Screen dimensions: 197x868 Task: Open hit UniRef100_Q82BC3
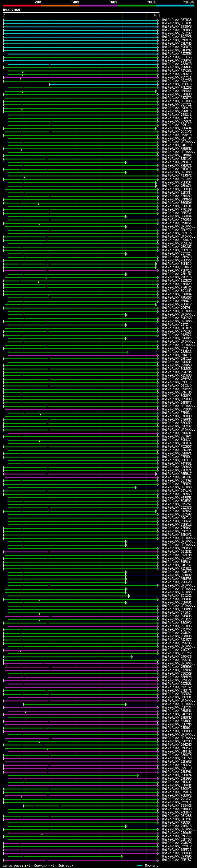click(177, 352)
